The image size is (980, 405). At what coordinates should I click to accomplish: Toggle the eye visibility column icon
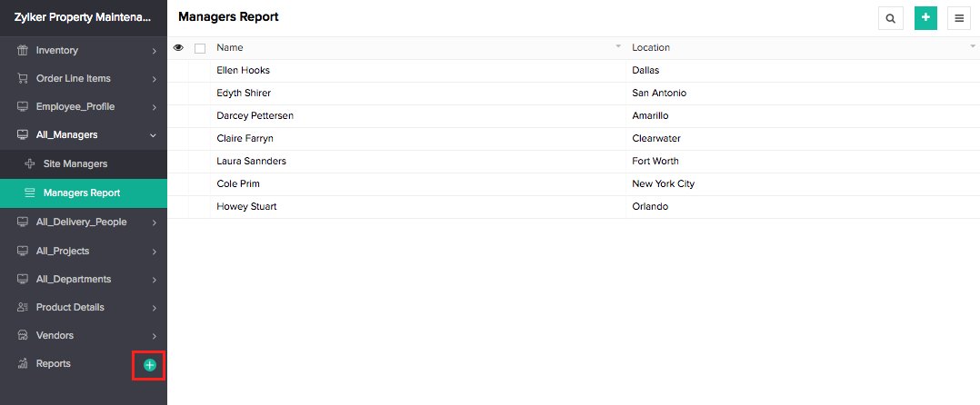coord(178,47)
